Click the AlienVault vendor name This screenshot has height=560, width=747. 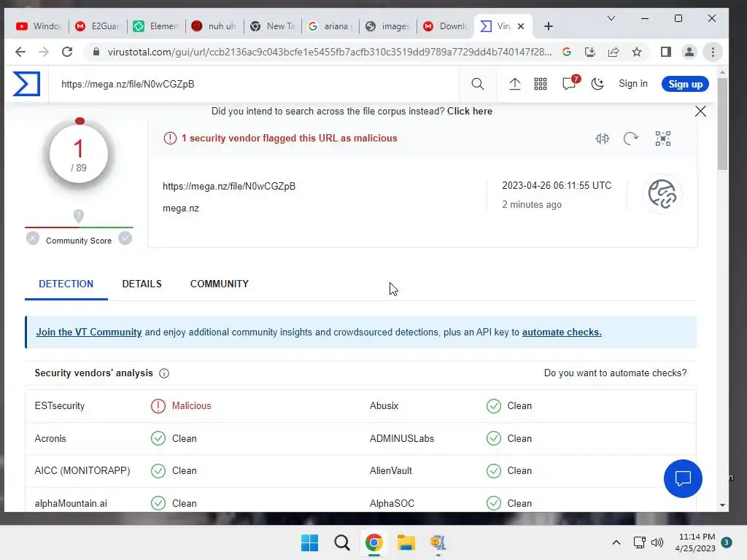(391, 470)
